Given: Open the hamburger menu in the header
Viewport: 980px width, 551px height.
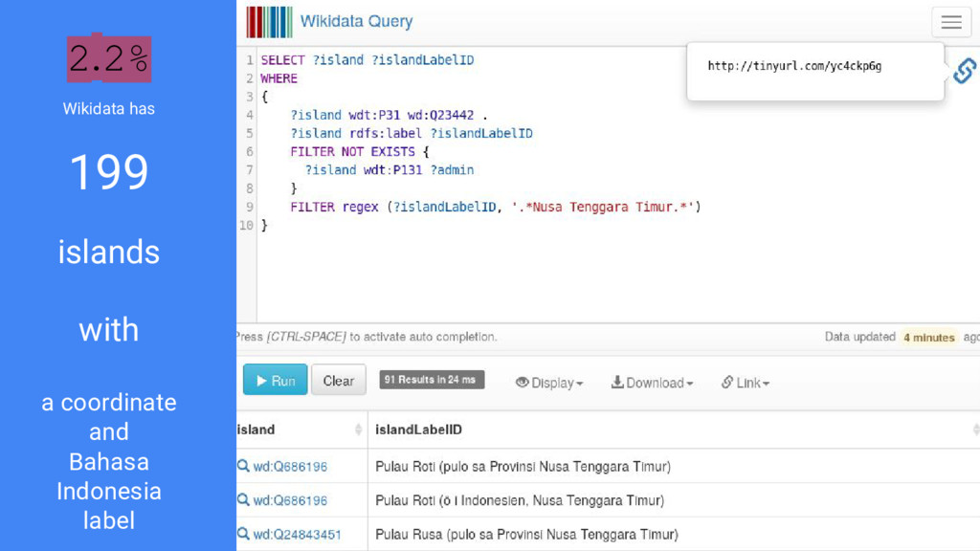Looking at the screenshot, I should click(951, 23).
